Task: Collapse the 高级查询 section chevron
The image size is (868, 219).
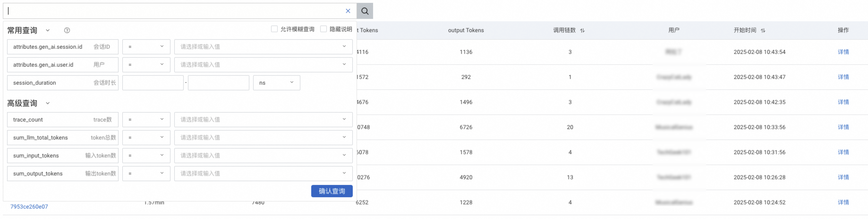Action: click(x=48, y=103)
